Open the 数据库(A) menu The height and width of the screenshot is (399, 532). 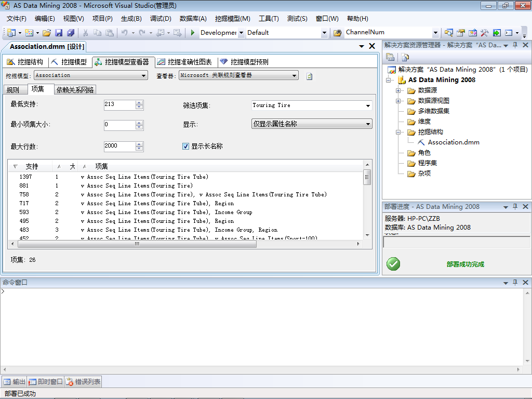coord(193,19)
